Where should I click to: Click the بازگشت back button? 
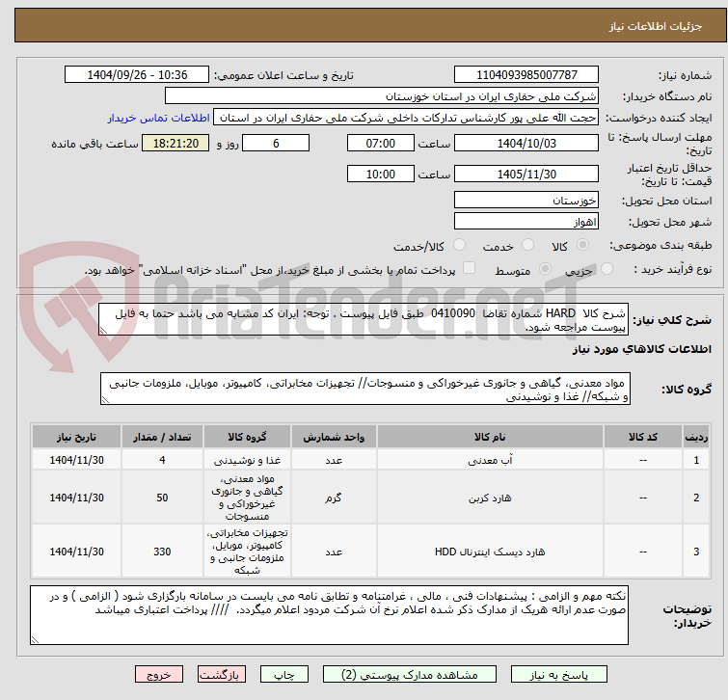coord(222,675)
